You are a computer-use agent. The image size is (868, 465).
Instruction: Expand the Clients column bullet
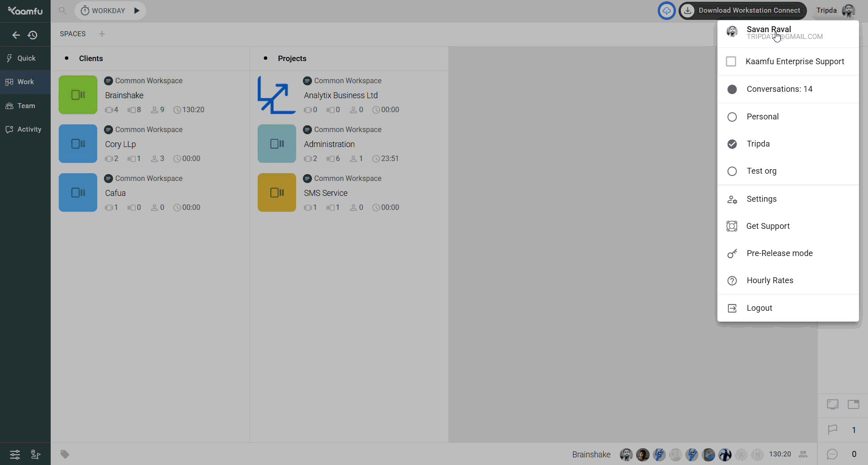[x=67, y=58]
